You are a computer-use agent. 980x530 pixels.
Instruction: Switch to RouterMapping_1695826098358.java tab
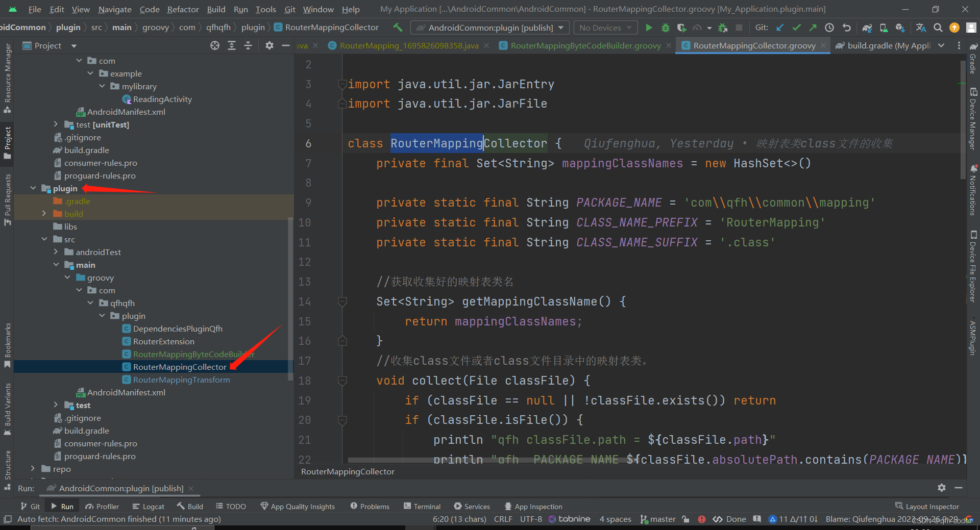tap(409, 45)
